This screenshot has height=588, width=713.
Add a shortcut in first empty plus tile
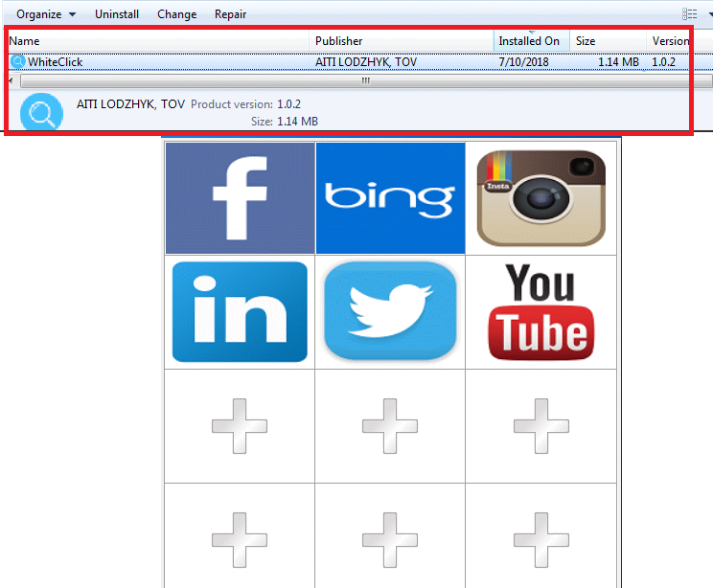point(240,425)
